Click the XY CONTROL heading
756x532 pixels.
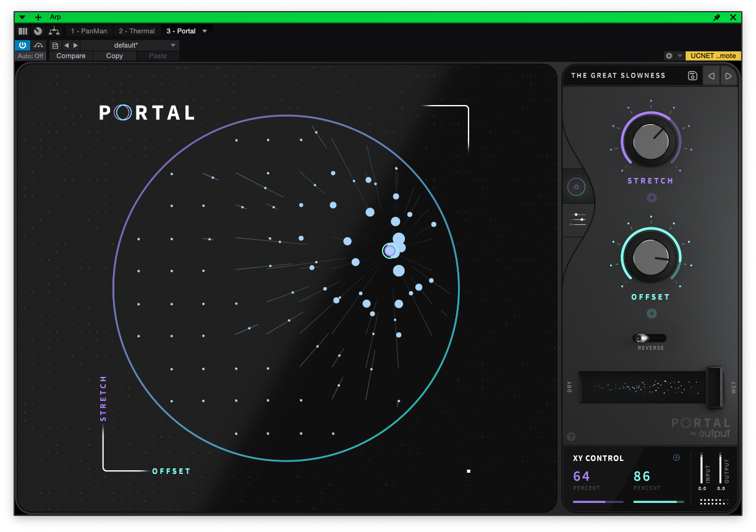598,458
